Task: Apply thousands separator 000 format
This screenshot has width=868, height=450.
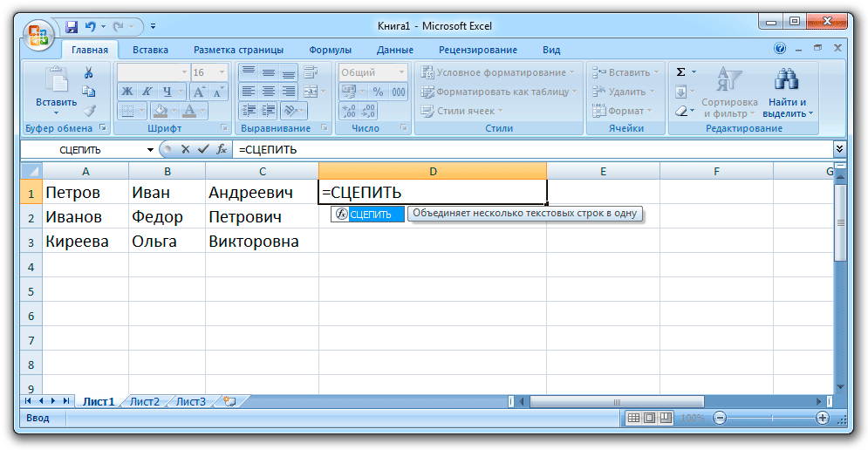Action: point(399,92)
